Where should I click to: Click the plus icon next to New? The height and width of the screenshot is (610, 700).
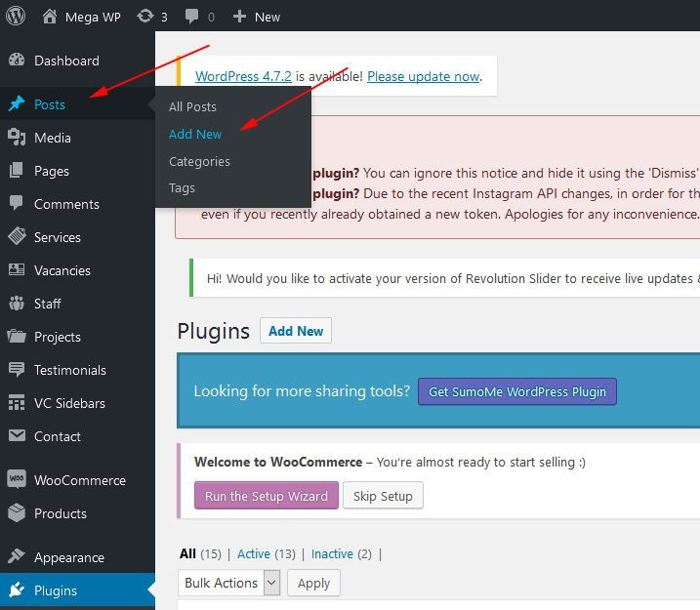(239, 17)
